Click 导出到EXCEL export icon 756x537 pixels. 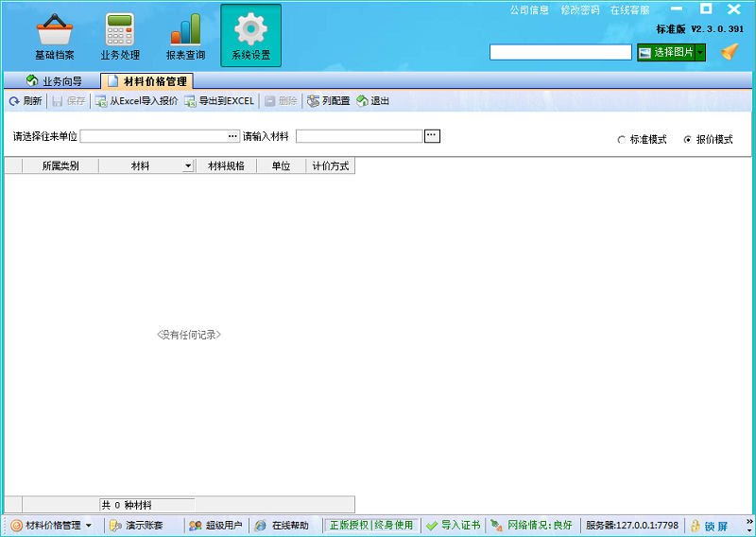pos(190,101)
